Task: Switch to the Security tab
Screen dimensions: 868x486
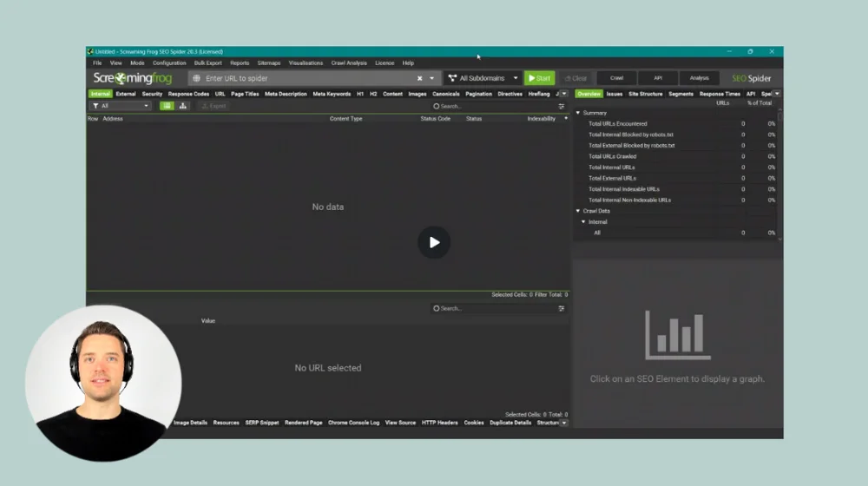Action: pyautogui.click(x=152, y=94)
